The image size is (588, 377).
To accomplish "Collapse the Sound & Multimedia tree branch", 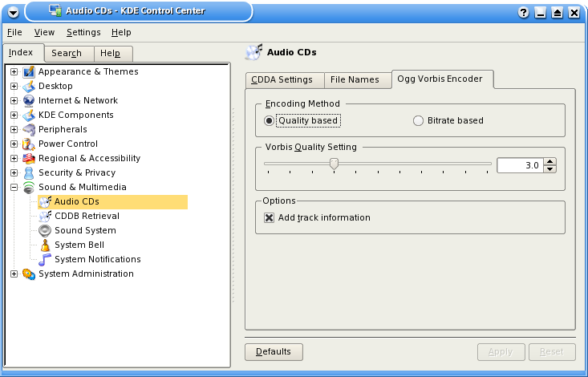I will (x=14, y=187).
